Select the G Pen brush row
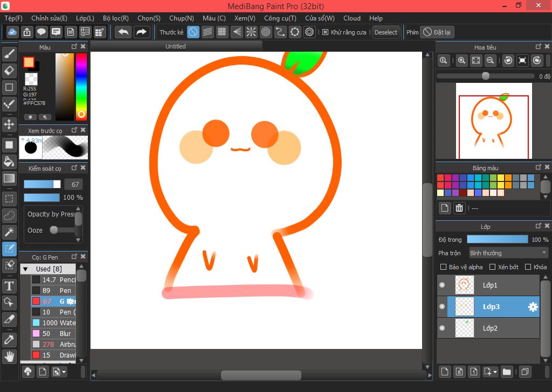Screen dimensions: 552x392 [53, 301]
